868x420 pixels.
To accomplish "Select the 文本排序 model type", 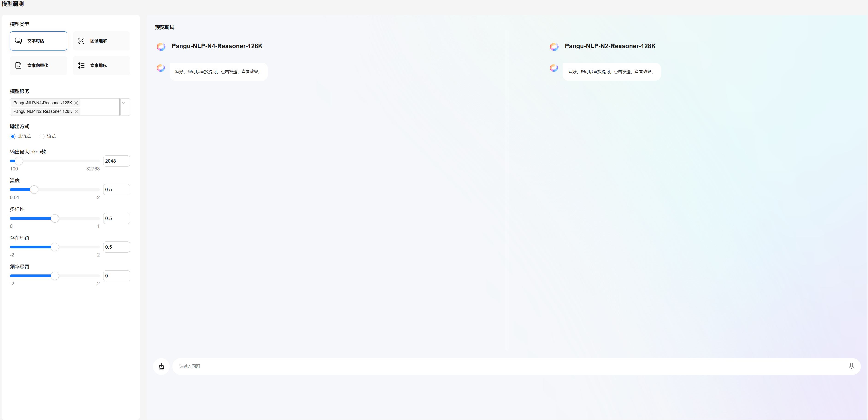I will (101, 66).
